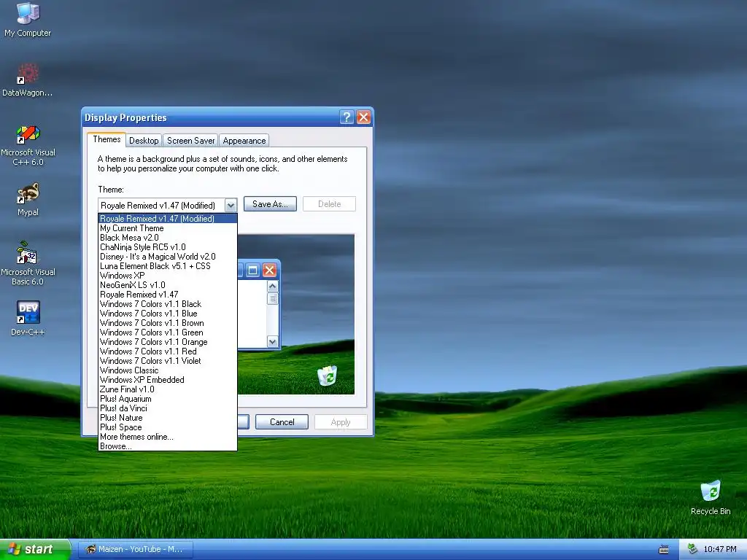Click the help question mark button in Display Properties
This screenshot has width=747, height=560.
[x=347, y=117]
